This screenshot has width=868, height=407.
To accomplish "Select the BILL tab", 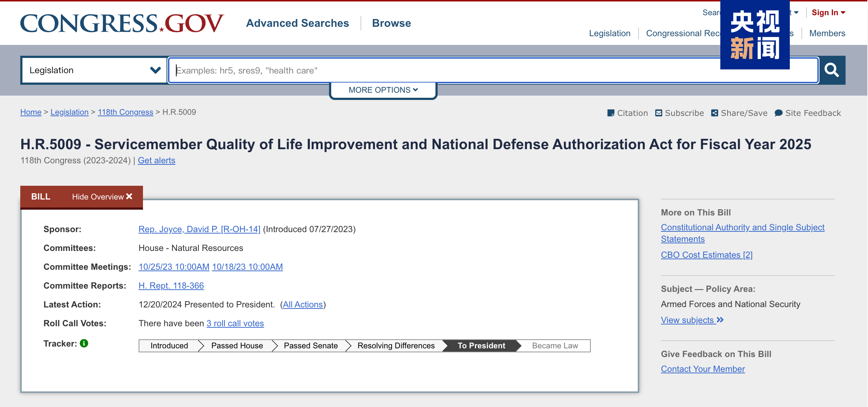I will click(x=41, y=197).
